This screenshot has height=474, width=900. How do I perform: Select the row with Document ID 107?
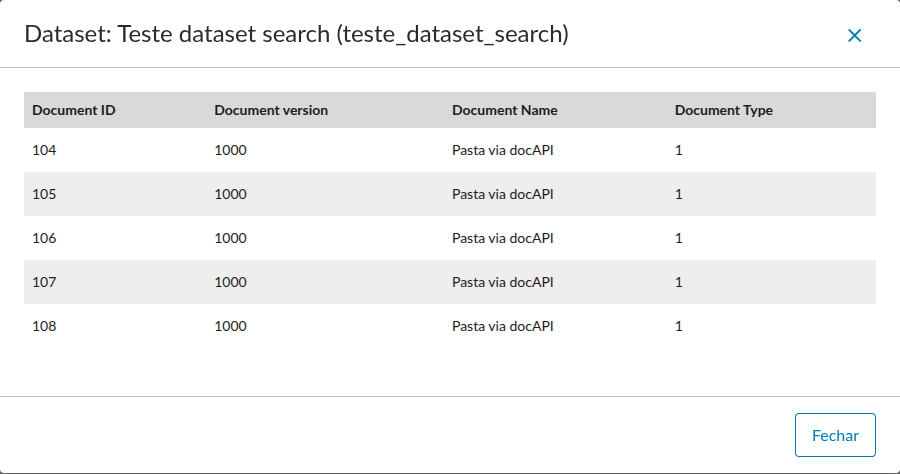45,282
